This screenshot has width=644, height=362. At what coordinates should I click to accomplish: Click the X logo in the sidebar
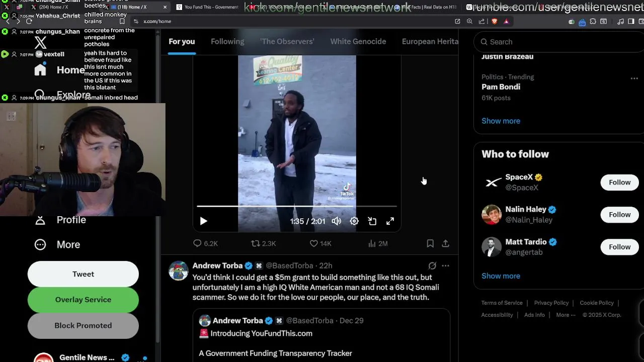point(40,43)
